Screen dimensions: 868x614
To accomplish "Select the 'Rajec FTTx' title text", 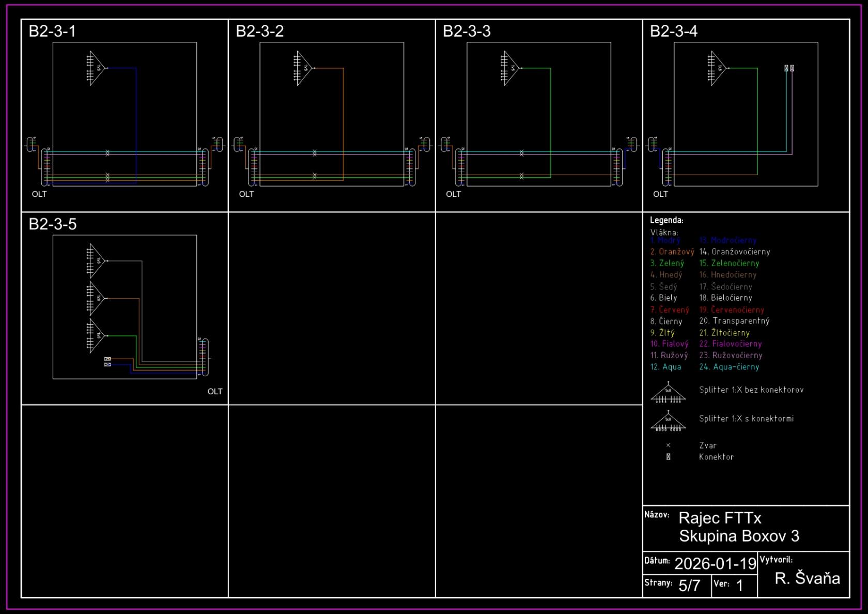I will point(720,518).
